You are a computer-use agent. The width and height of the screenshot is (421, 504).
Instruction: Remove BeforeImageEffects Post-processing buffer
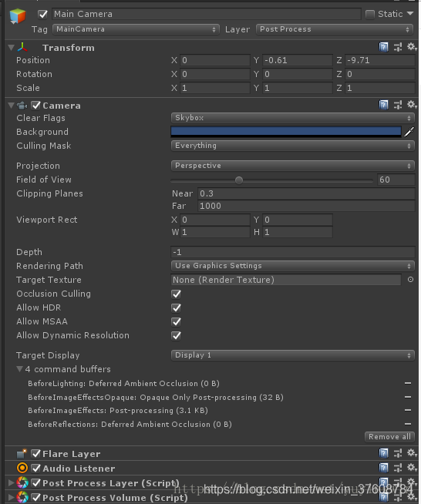408,410
